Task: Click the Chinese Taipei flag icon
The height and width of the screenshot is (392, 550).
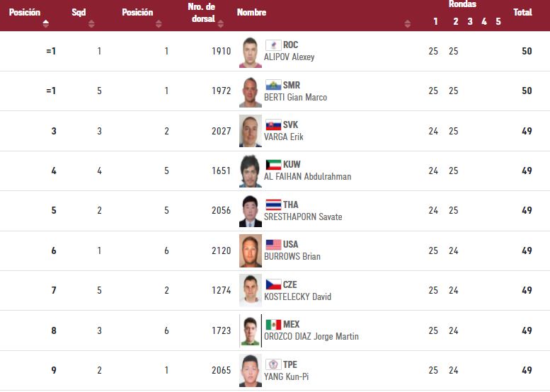Action: (x=273, y=364)
